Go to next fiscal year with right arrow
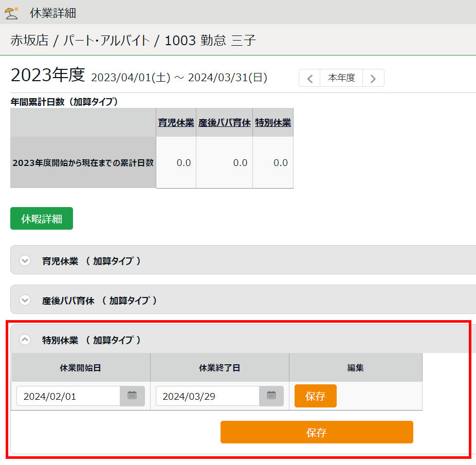476x465 pixels. click(x=373, y=78)
